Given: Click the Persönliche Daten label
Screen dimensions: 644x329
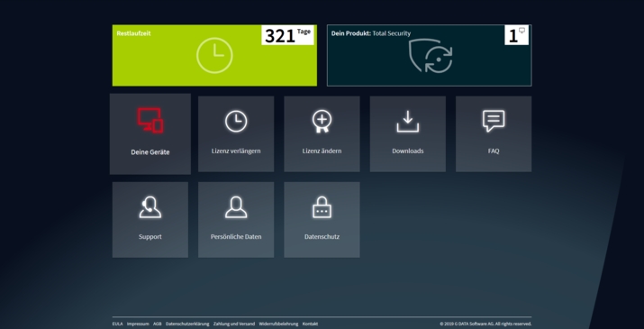Looking at the screenshot, I should click(x=236, y=237).
